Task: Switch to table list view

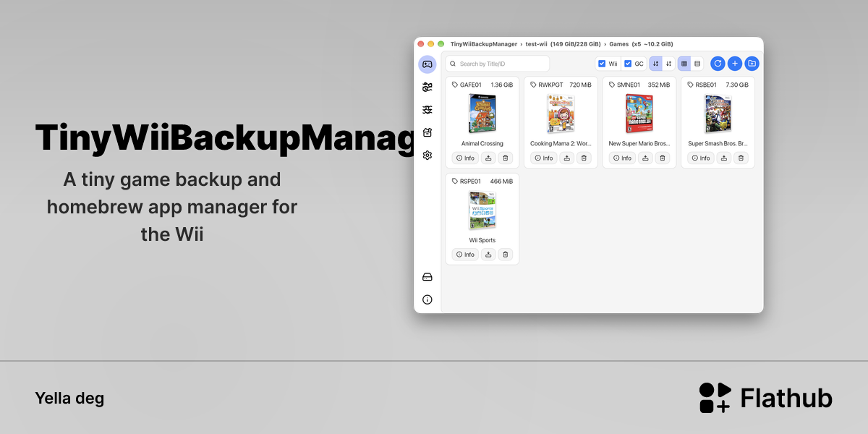Action: tap(697, 64)
